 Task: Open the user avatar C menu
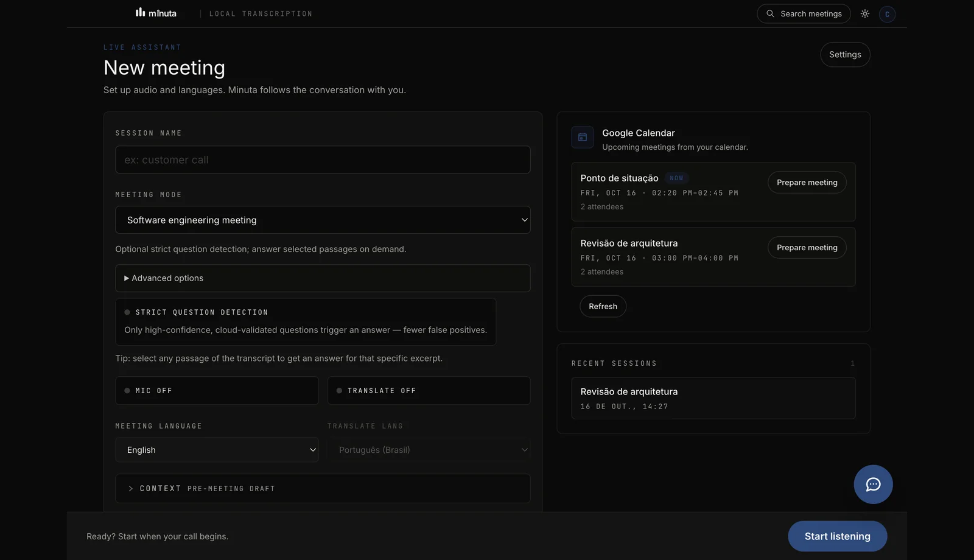(x=887, y=14)
